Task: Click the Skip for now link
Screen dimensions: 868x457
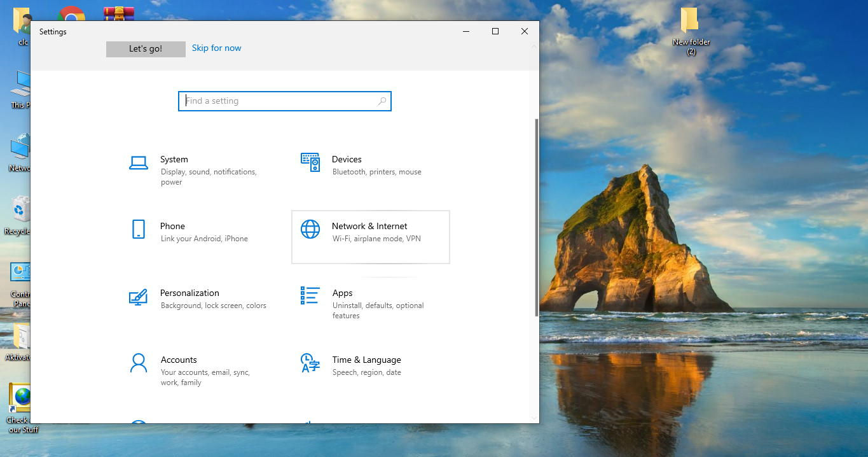Action: (216, 48)
